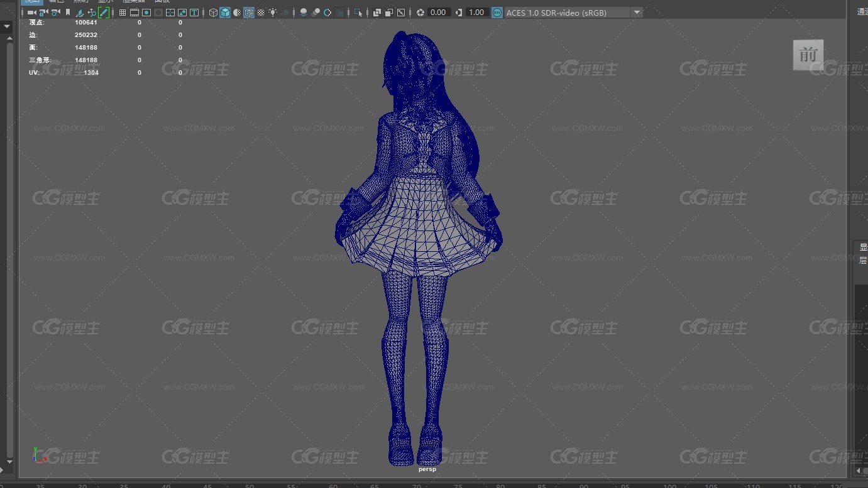Screen dimensions: 868x488
Task: Open the 视图 panel menu
Action: (x=31, y=2)
